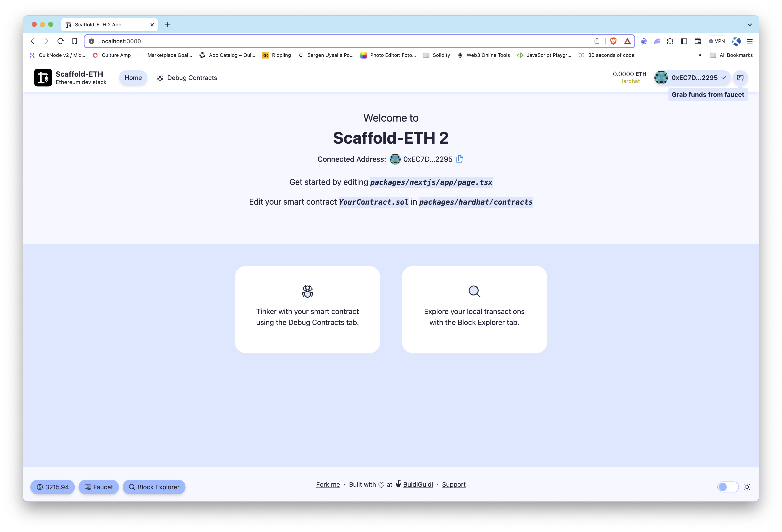Viewport: 782px width, 532px height.
Task: Open the Rippling bookmark
Action: (x=277, y=55)
